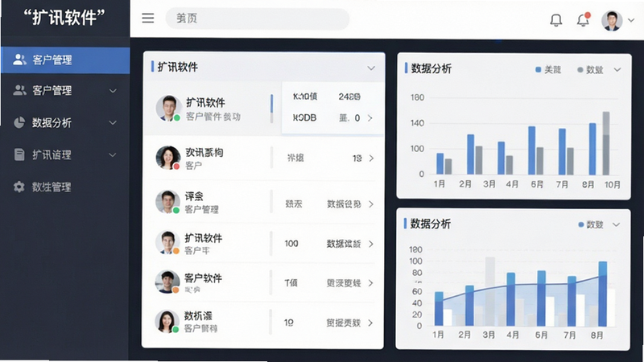The height and width of the screenshot is (362, 644).
Task: Expand the user account dropdown arrow
Action: point(631,19)
